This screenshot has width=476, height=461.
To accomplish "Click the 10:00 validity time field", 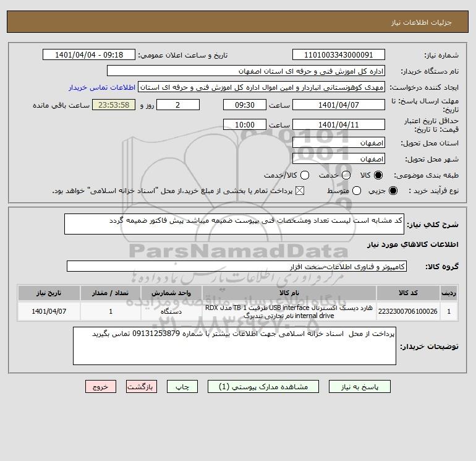I will click(245, 124).
